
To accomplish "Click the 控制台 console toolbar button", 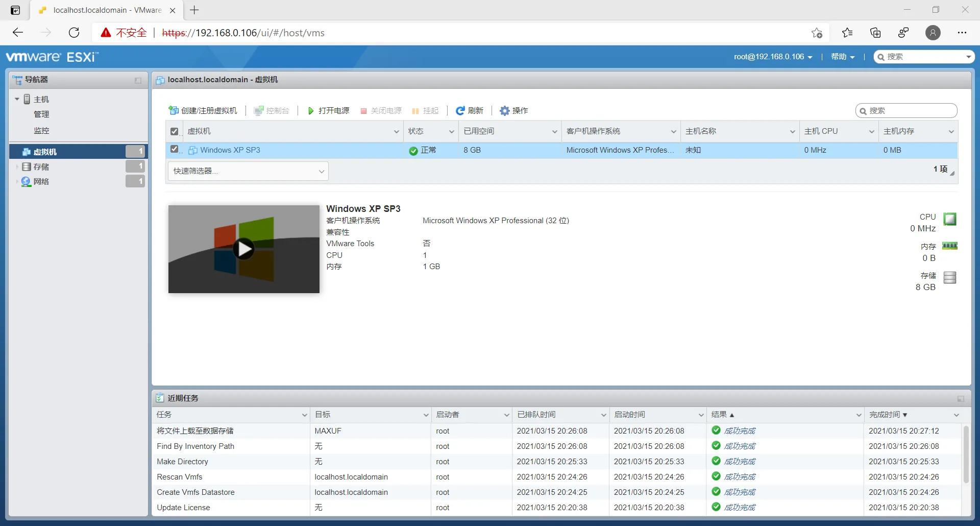I will [272, 110].
